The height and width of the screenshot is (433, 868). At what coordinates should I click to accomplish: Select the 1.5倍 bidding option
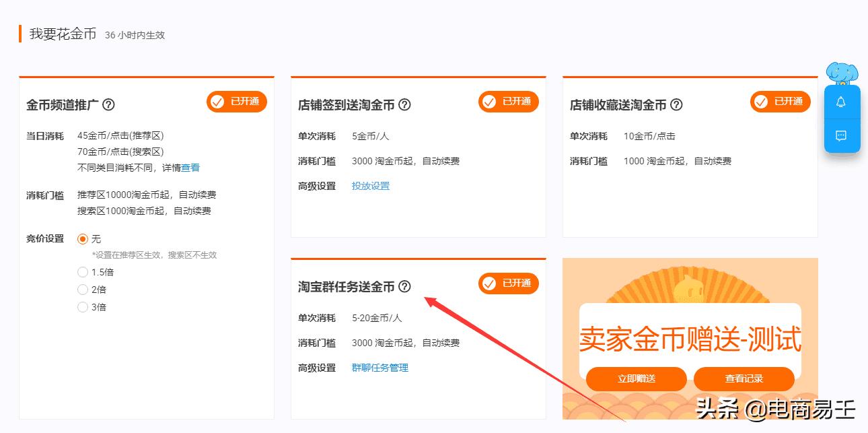tap(83, 272)
